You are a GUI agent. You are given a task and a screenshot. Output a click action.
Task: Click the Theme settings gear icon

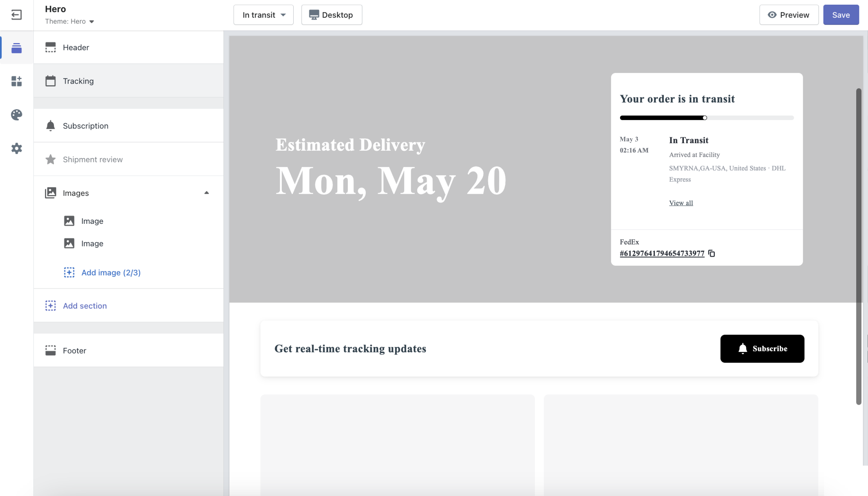click(16, 148)
